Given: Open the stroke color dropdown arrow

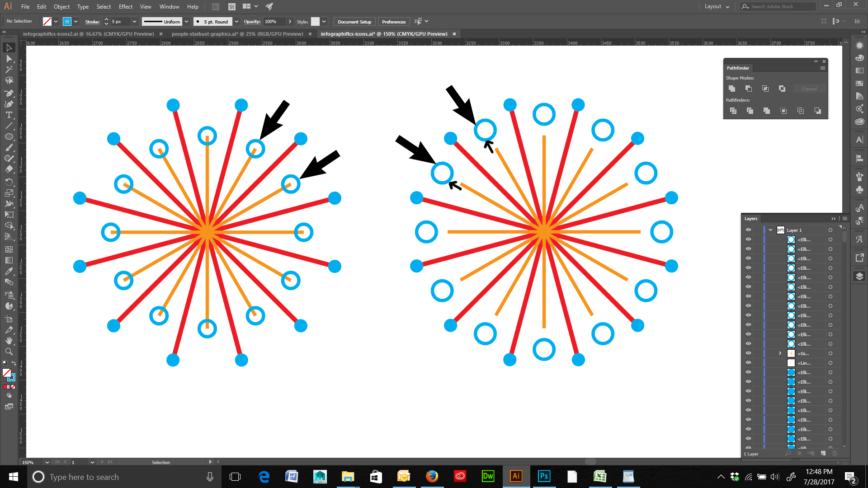Looking at the screenshot, I should (x=75, y=21).
